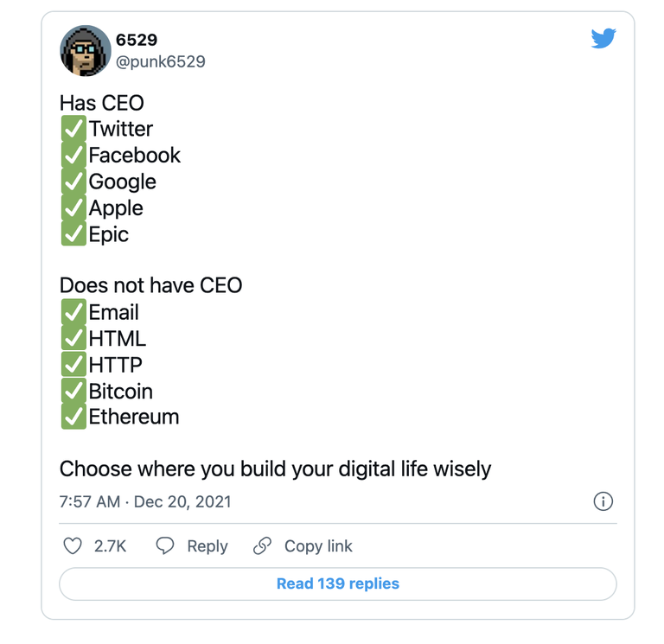
Task: Click the speech bubble reply icon
Action: [165, 545]
